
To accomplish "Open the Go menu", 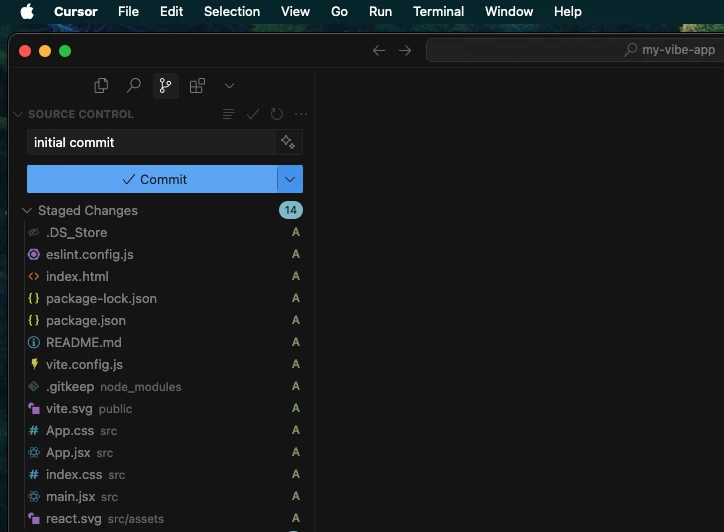I will 339,12.
